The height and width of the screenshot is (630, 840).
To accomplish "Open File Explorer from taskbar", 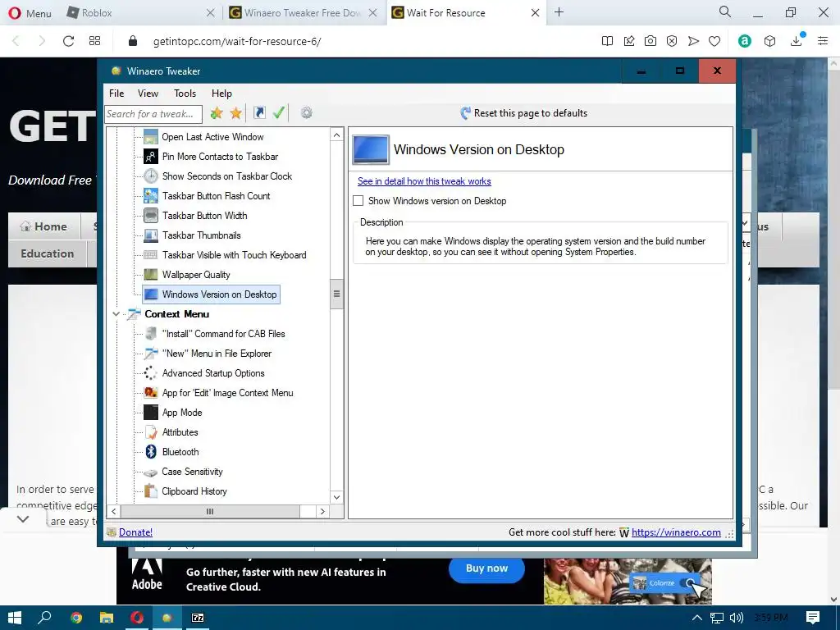I will [107, 618].
